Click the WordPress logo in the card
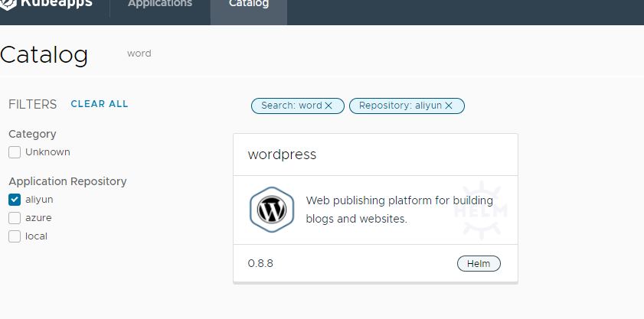Image resolution: width=644 pixels, height=319 pixels. click(x=272, y=209)
